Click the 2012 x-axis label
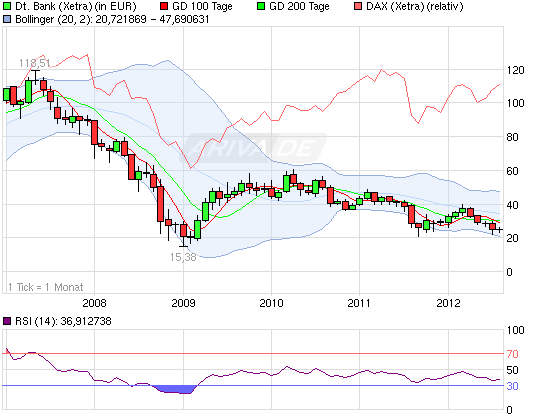The width and height of the screenshot is (545, 418). [x=448, y=303]
